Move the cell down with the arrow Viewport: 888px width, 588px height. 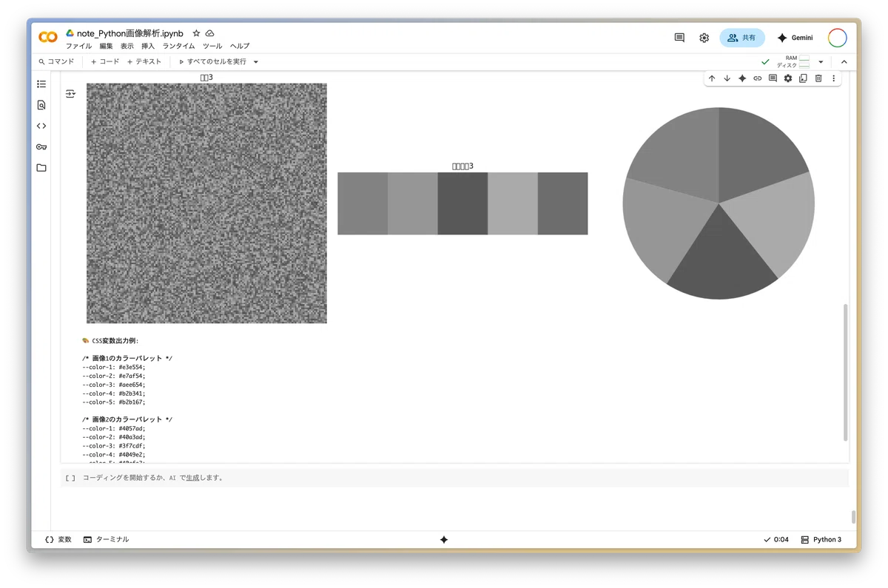tap(727, 78)
